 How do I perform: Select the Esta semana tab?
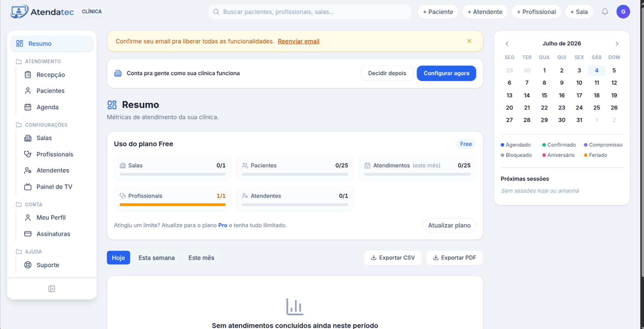(157, 258)
